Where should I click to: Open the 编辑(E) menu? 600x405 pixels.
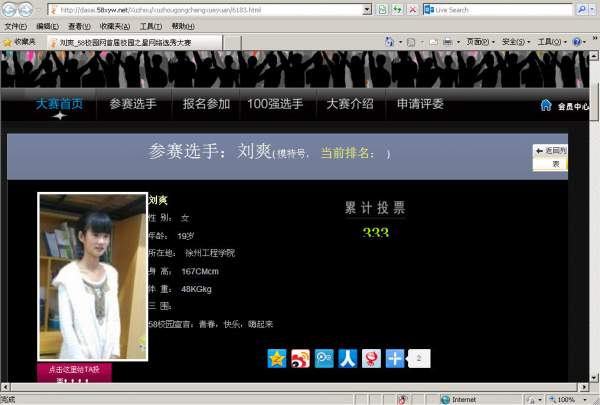pos(47,26)
